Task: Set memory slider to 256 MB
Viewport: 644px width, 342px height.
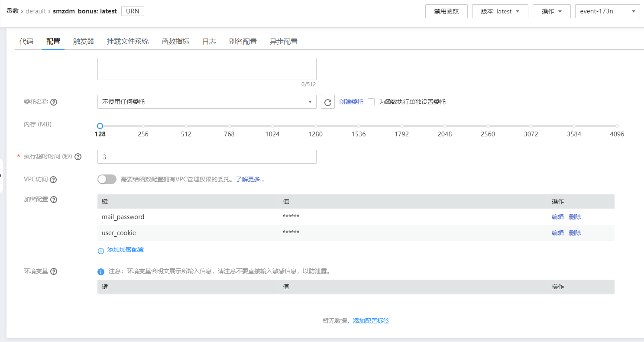Action: 143,126
